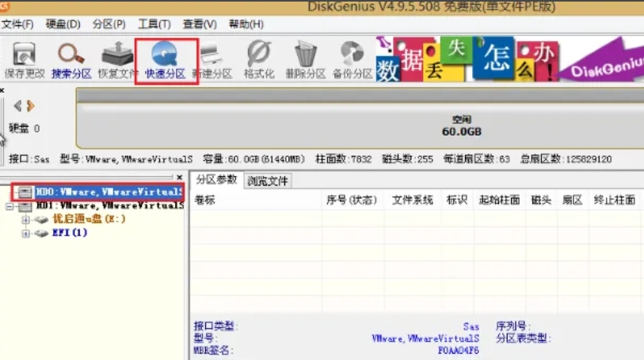
Task: Open the 帮助(H) menu
Action: [246, 25]
